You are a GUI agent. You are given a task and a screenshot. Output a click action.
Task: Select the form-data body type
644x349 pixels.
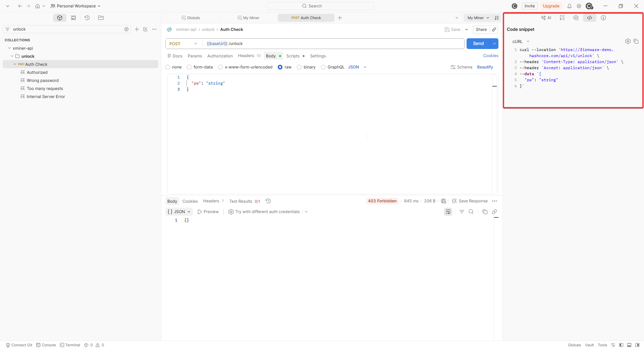click(200, 67)
